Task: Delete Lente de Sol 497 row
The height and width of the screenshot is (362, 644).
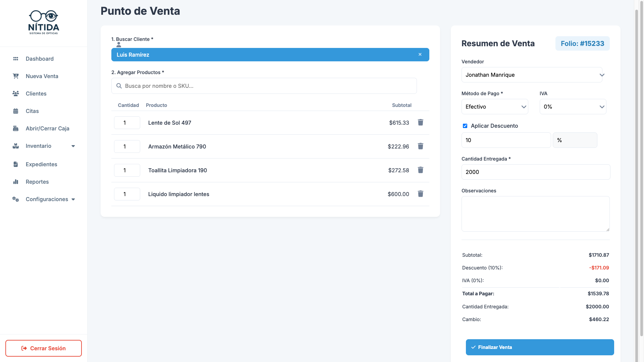Action: 420,122
